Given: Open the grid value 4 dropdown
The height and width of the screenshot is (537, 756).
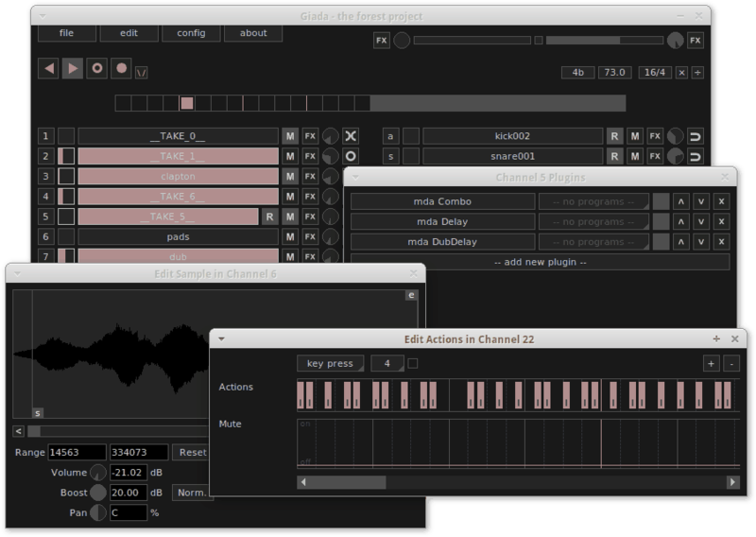Looking at the screenshot, I should pos(387,363).
